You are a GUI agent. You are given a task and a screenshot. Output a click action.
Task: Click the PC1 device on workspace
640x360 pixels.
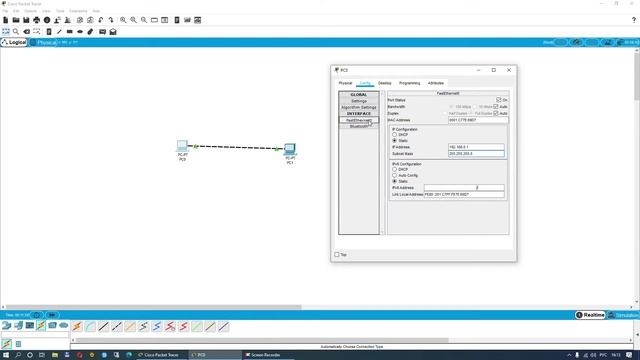290,150
